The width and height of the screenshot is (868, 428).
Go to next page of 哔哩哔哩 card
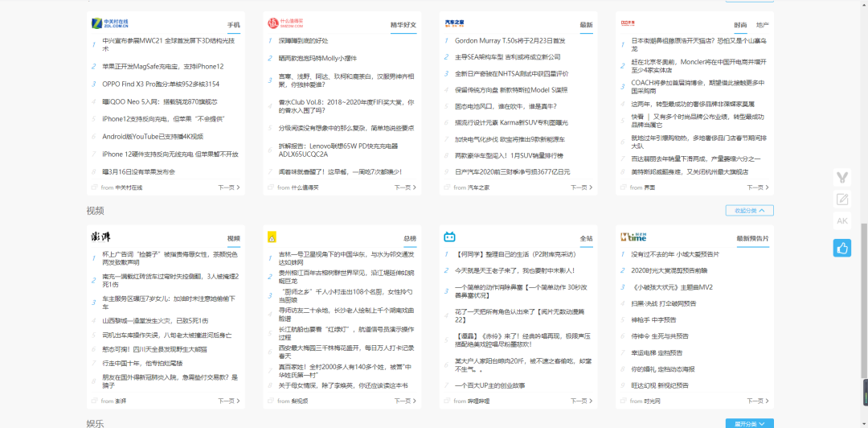(x=581, y=401)
